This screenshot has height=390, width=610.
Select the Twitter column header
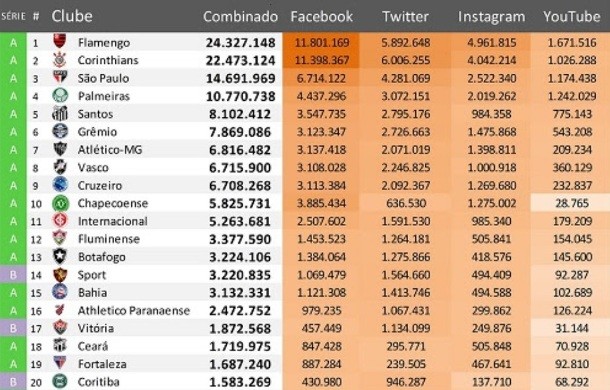(x=405, y=16)
